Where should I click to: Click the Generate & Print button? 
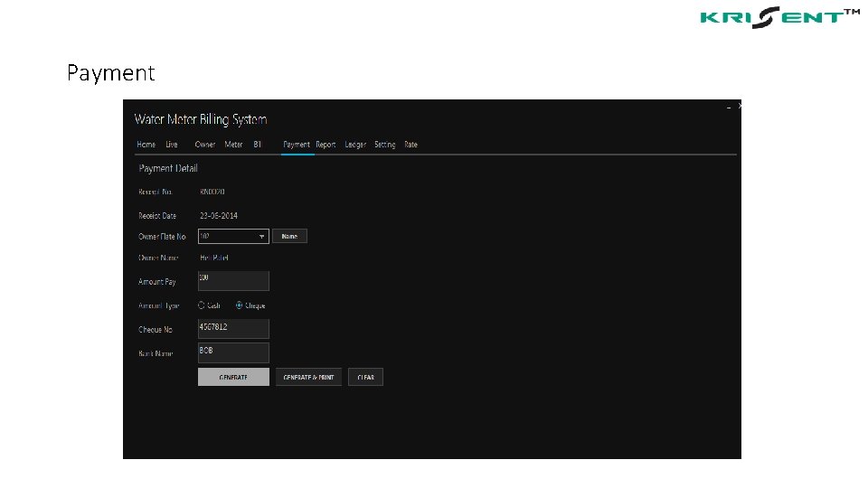click(309, 378)
